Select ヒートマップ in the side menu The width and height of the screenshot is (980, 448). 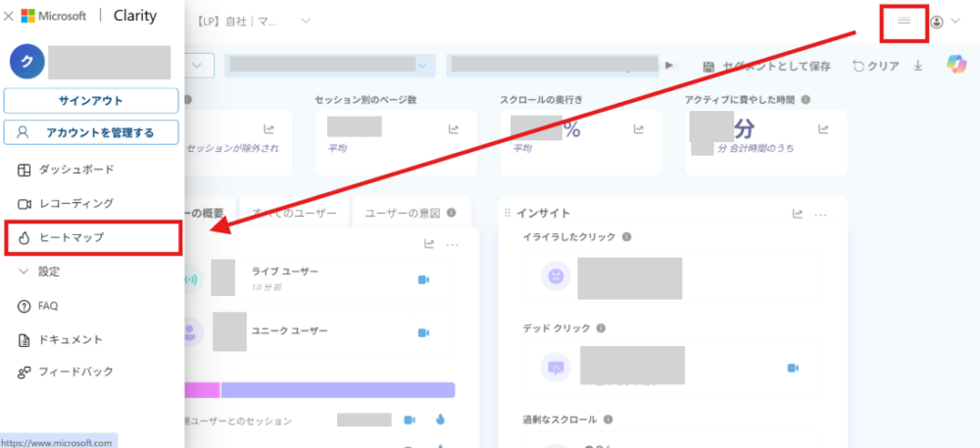pyautogui.click(x=93, y=237)
